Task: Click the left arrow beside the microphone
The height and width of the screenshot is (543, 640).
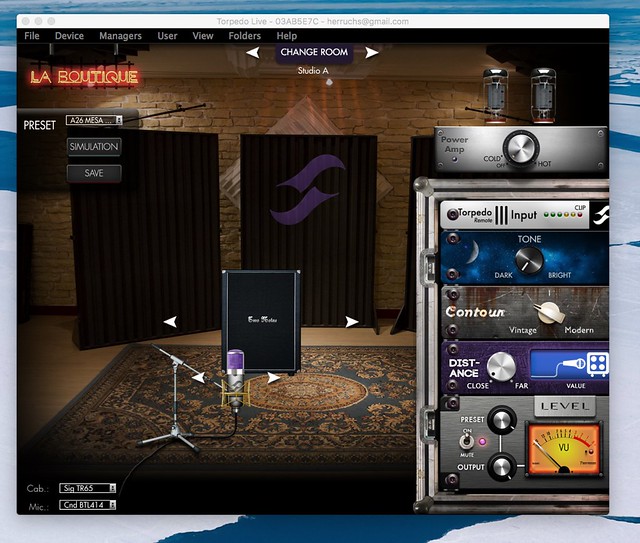Action: pos(199,377)
